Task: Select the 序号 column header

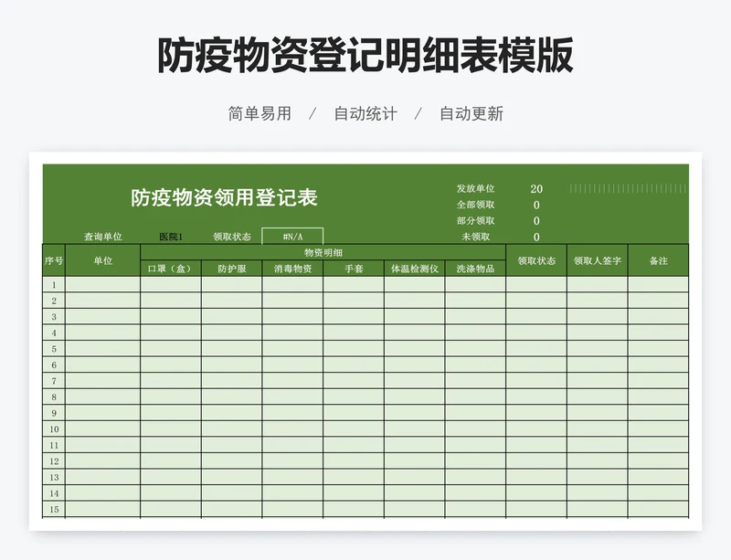Action: [x=54, y=260]
